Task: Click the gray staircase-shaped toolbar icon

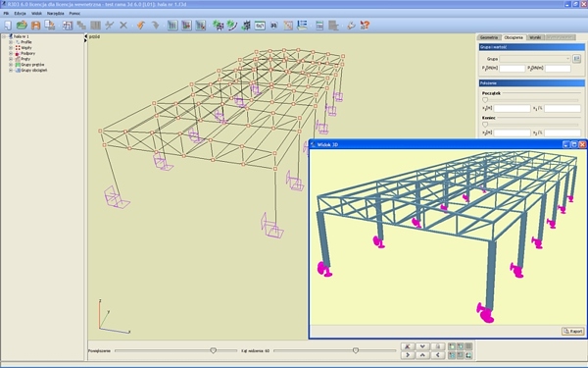Action: [81, 26]
